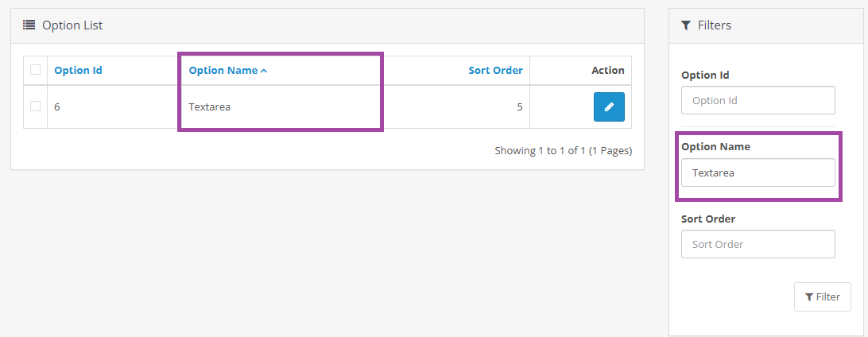Toggle the select-all checkbox in table header
Screen dimensions: 868x337
point(35,70)
